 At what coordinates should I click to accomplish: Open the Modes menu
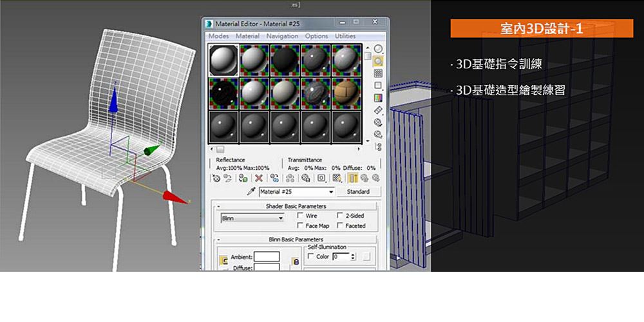pos(218,36)
